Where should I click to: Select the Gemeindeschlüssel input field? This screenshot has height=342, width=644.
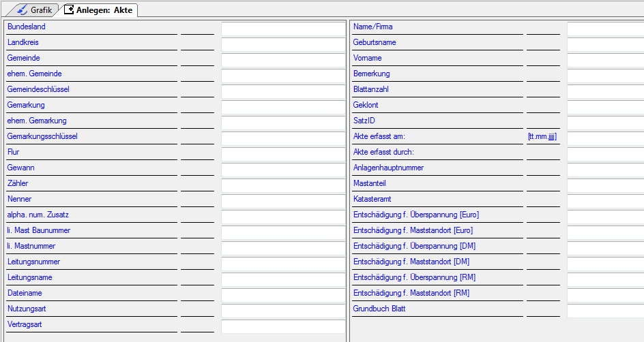pos(283,91)
